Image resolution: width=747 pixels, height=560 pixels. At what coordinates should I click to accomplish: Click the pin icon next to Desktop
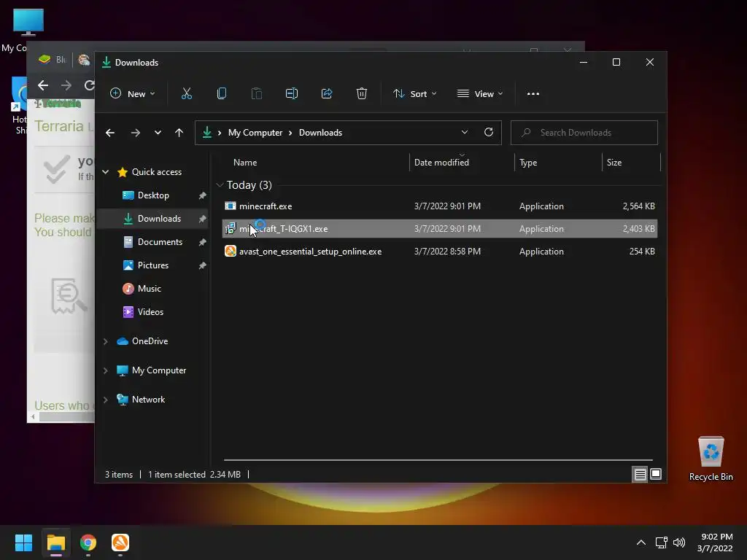(x=203, y=195)
